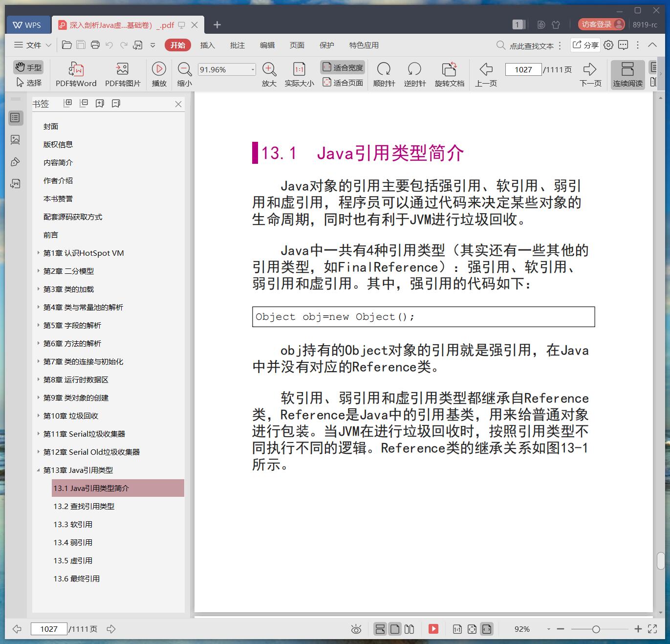Adjust the zoom slider handle in status bar
Image resolution: width=670 pixels, height=644 pixels.
tap(596, 629)
